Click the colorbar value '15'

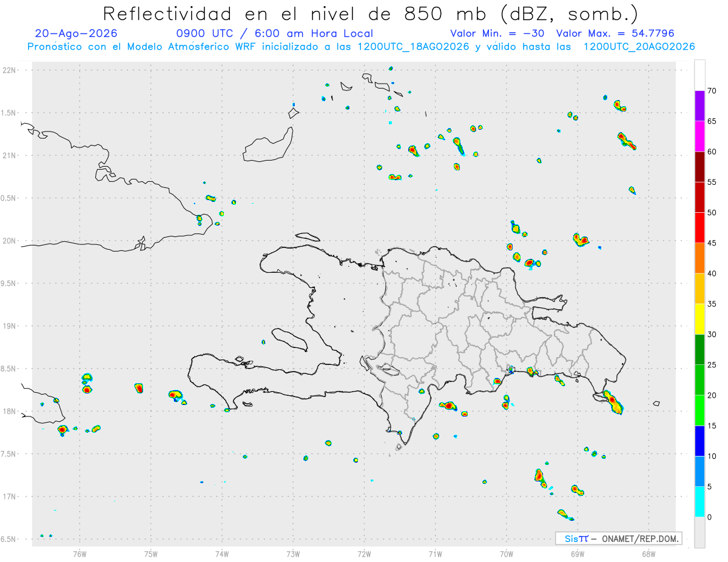712,426
